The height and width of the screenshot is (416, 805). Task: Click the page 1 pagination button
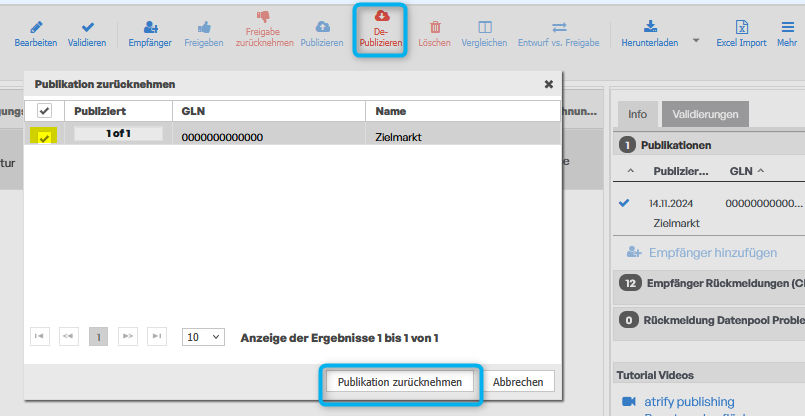click(99, 337)
